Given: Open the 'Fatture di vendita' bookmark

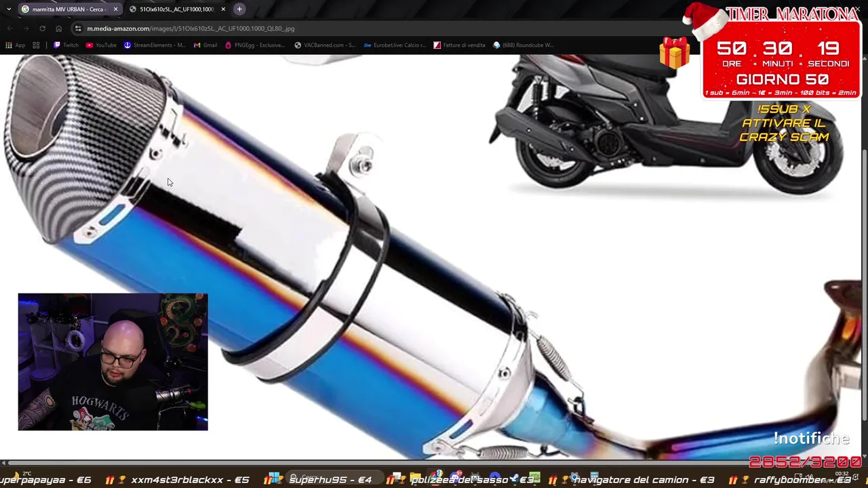Looking at the screenshot, I should click(x=459, y=45).
